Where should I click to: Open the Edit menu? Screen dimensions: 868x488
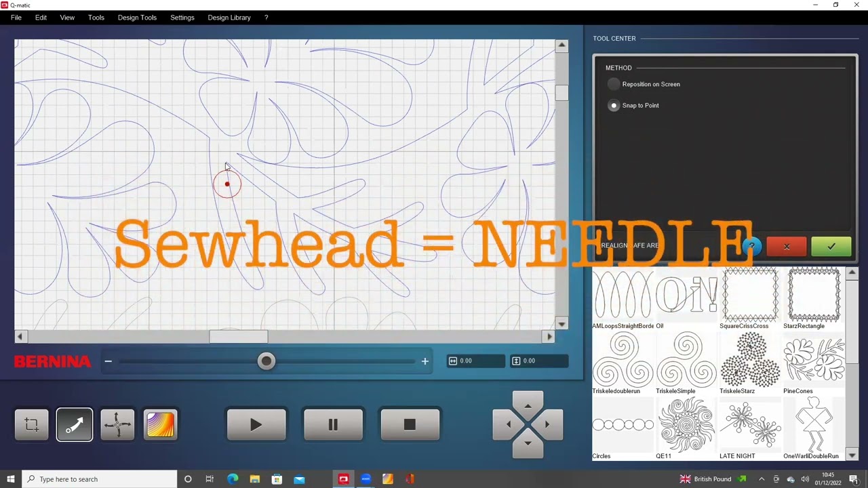[x=41, y=18]
